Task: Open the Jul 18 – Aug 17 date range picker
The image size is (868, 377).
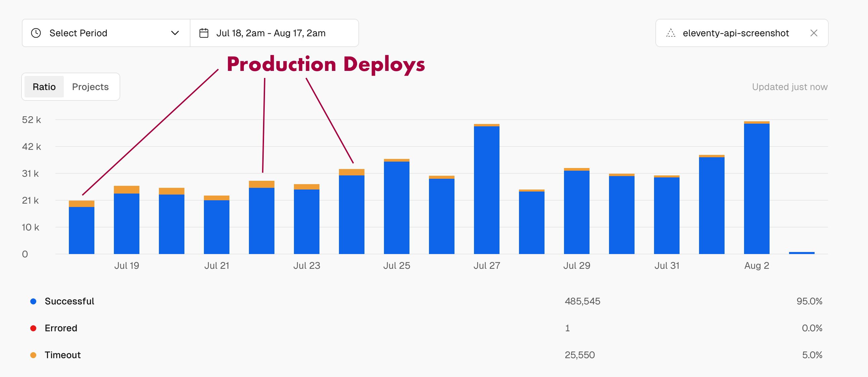Action: click(x=274, y=33)
